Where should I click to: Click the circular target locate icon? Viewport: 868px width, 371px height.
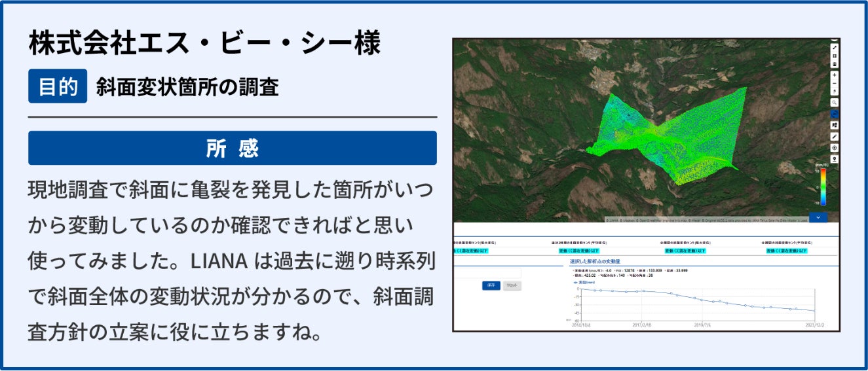coord(835,148)
